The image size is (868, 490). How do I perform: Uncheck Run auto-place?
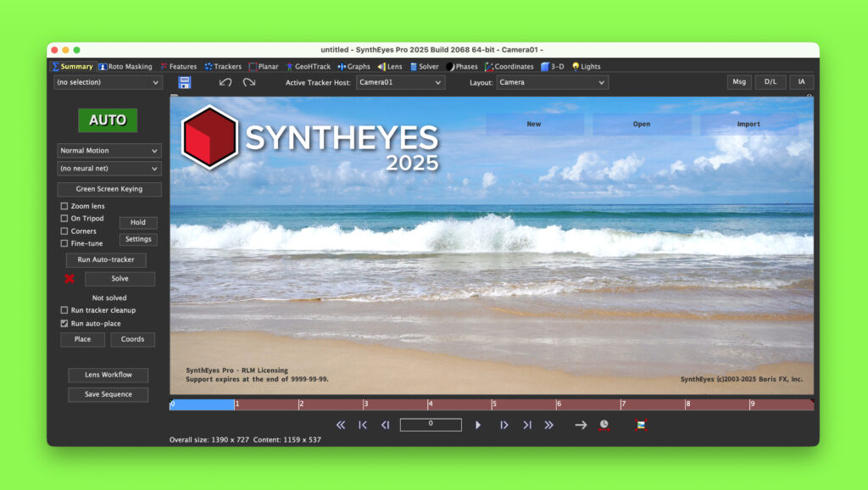(64, 323)
